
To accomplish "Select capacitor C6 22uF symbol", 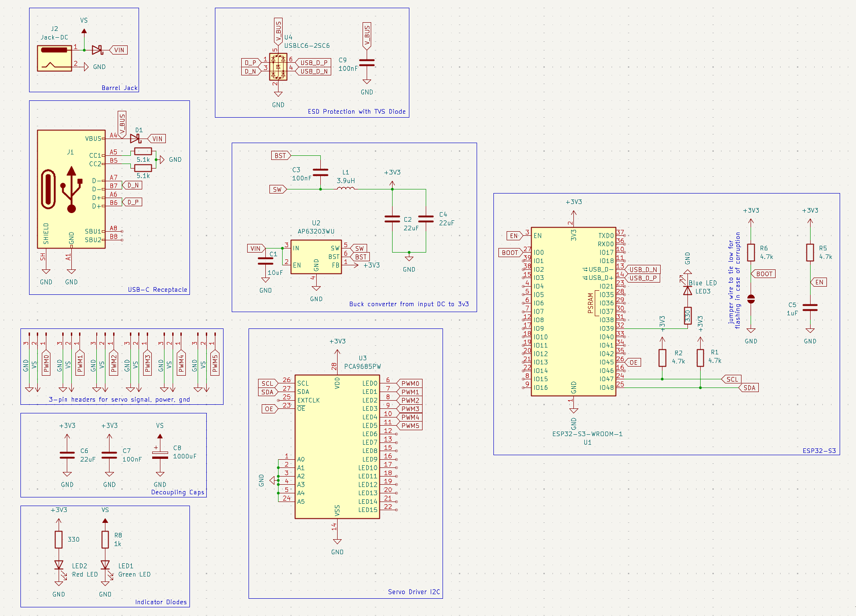I will click(x=67, y=455).
